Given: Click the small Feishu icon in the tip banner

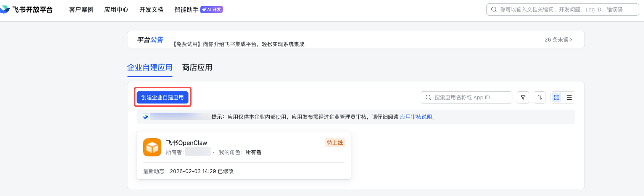Looking at the screenshot, I should [x=146, y=117].
